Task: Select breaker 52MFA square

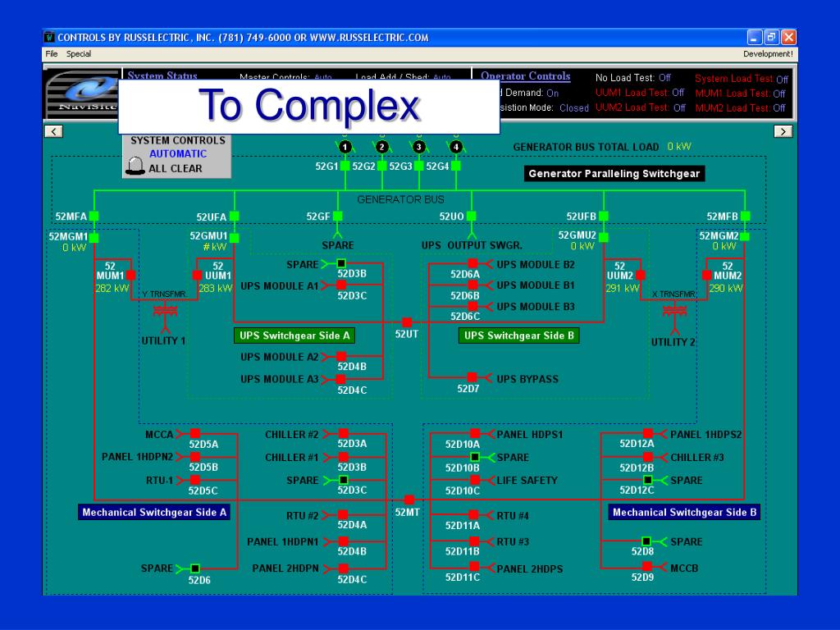Action: pyautogui.click(x=94, y=216)
